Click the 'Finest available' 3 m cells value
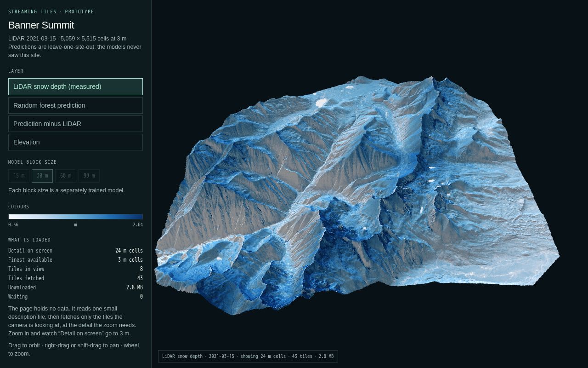The width and height of the screenshot is (588, 368). click(x=130, y=260)
